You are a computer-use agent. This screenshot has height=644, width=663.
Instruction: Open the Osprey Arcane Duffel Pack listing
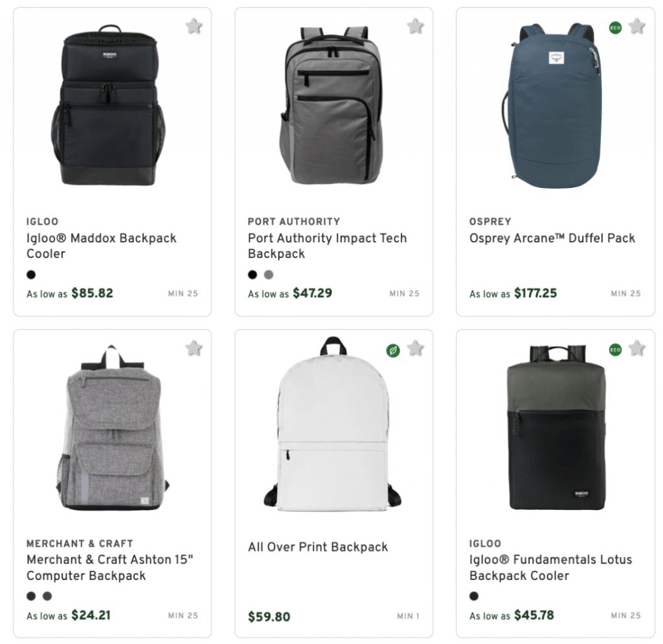[551, 238]
